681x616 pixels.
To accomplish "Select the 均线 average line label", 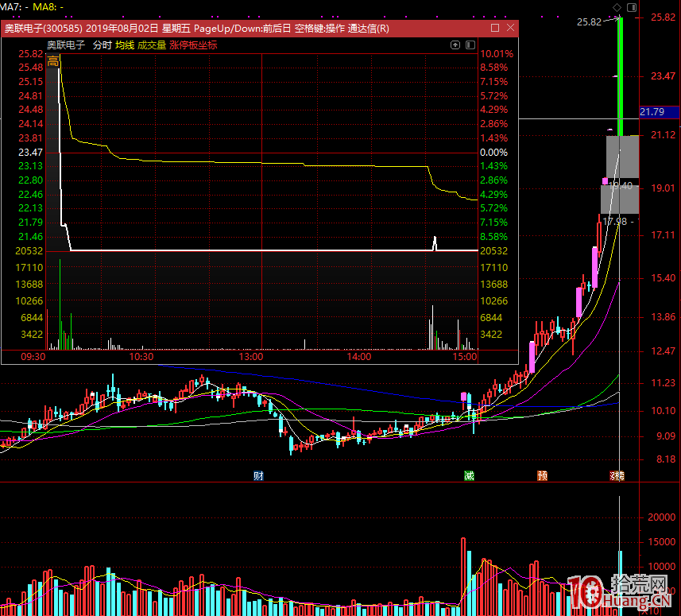I will pos(125,45).
